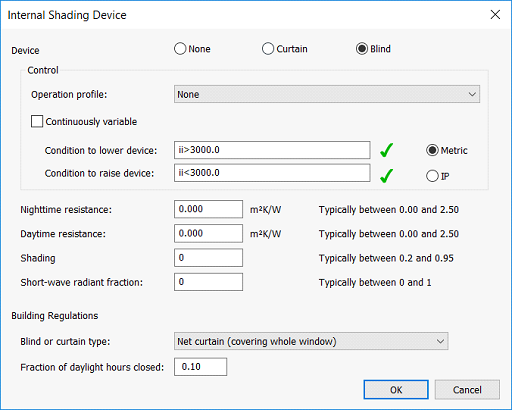Viewport: 513px width, 411px height.
Task: Click the Nighttime resistance input box
Action: coord(208,209)
